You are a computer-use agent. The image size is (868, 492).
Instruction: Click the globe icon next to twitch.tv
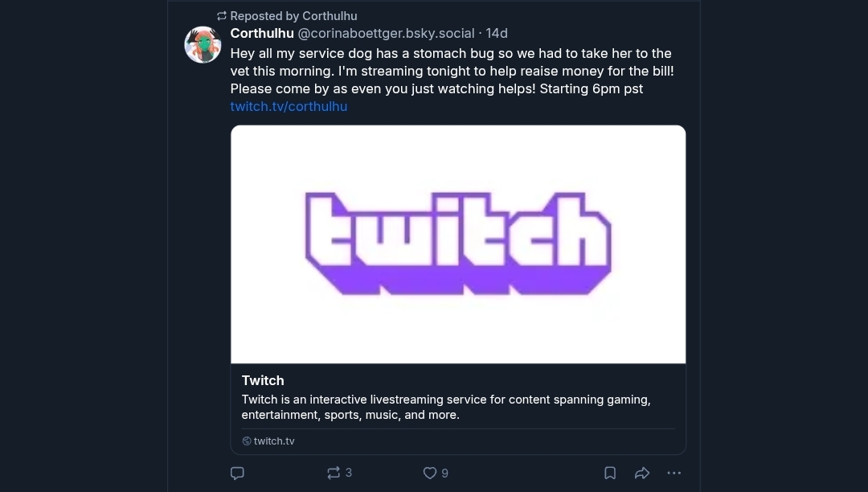247,441
